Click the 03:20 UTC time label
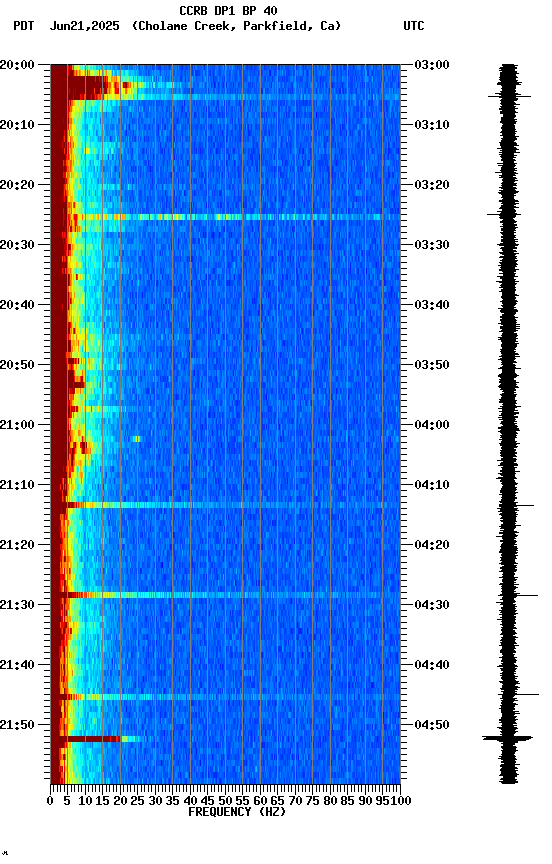This screenshot has width=552, height=864. click(432, 185)
